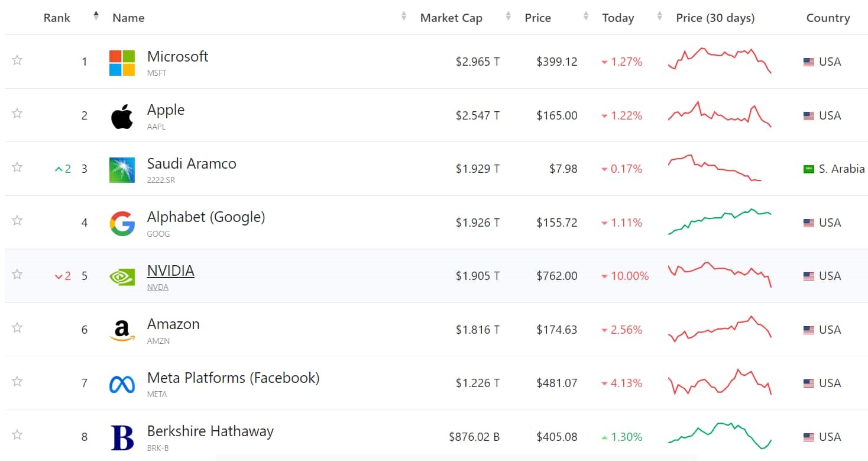Viewport: 868px width, 461px height.
Task: Toggle favorite star for Microsoft
Action: 17,60
